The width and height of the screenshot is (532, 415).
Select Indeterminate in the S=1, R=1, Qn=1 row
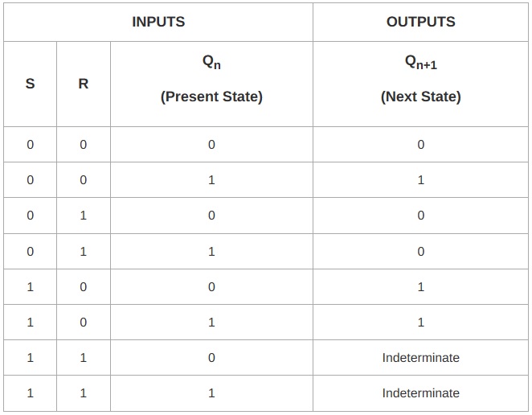tap(421, 393)
